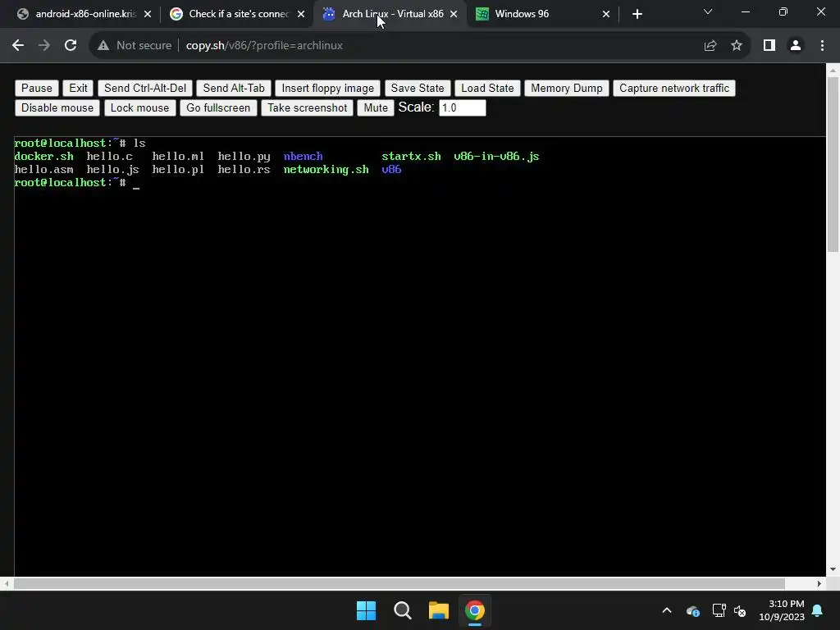Click Load State button
This screenshot has width=840, height=630.
point(487,89)
